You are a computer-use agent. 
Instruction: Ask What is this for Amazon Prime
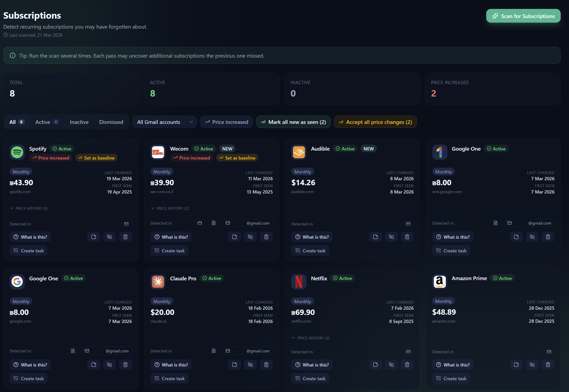(453, 365)
